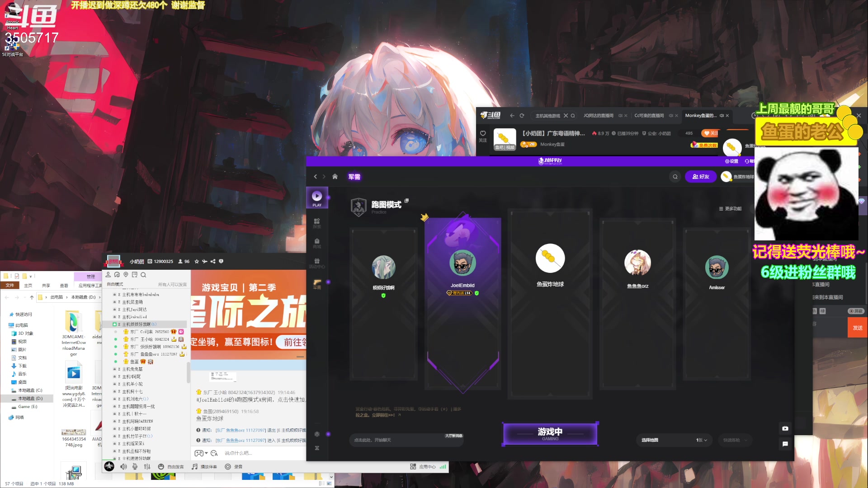Screen dimensions: 868x488
Task: Open the emoji dropdown arrow beside the controller icon
Action: (x=206, y=453)
